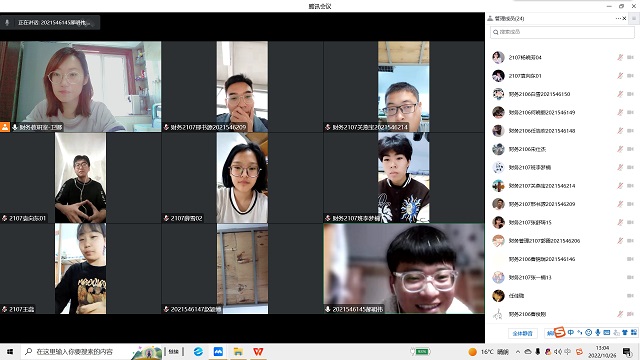The width and height of the screenshot is (640, 360).
Task: Select participant row 财务2107张一楠13
Action: click(562, 278)
